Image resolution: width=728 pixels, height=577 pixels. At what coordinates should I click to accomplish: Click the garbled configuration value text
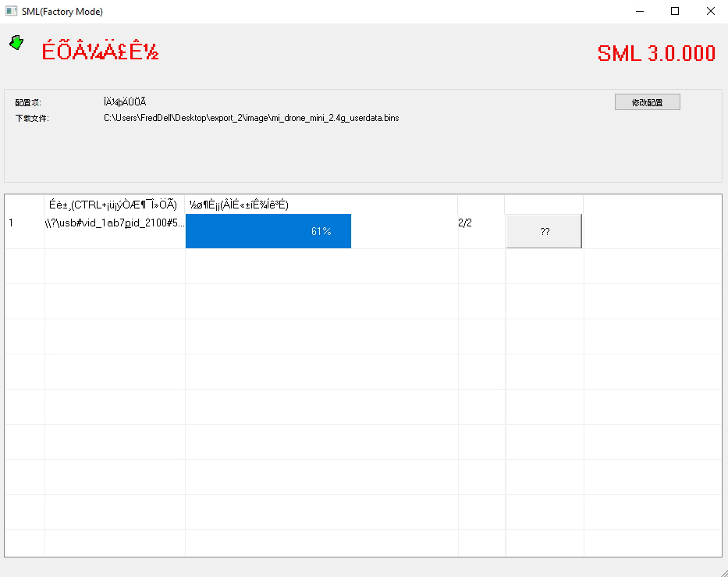click(x=125, y=102)
